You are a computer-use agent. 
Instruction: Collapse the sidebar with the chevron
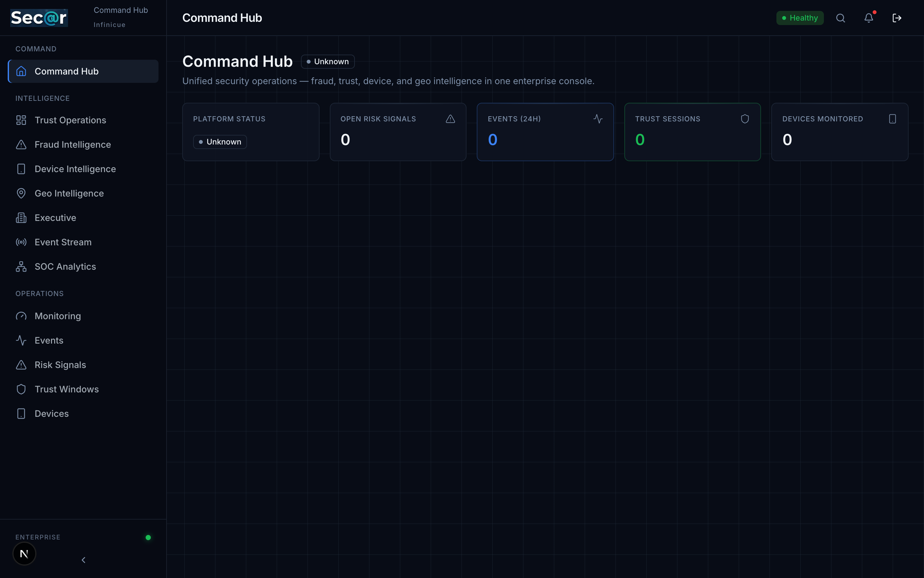[83, 560]
